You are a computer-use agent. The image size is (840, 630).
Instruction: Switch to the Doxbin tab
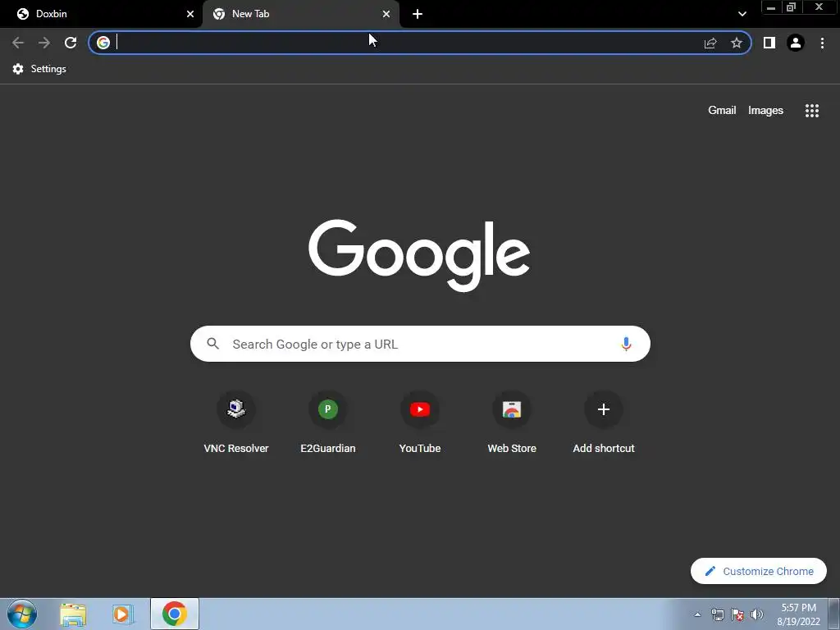point(101,14)
